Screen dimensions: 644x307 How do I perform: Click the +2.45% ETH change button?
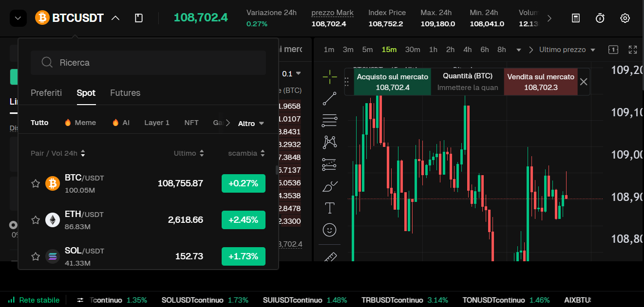pyautogui.click(x=244, y=220)
